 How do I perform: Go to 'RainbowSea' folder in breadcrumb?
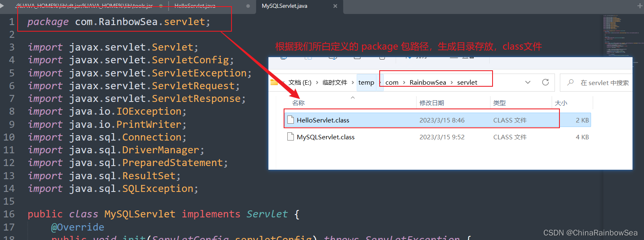pos(428,83)
